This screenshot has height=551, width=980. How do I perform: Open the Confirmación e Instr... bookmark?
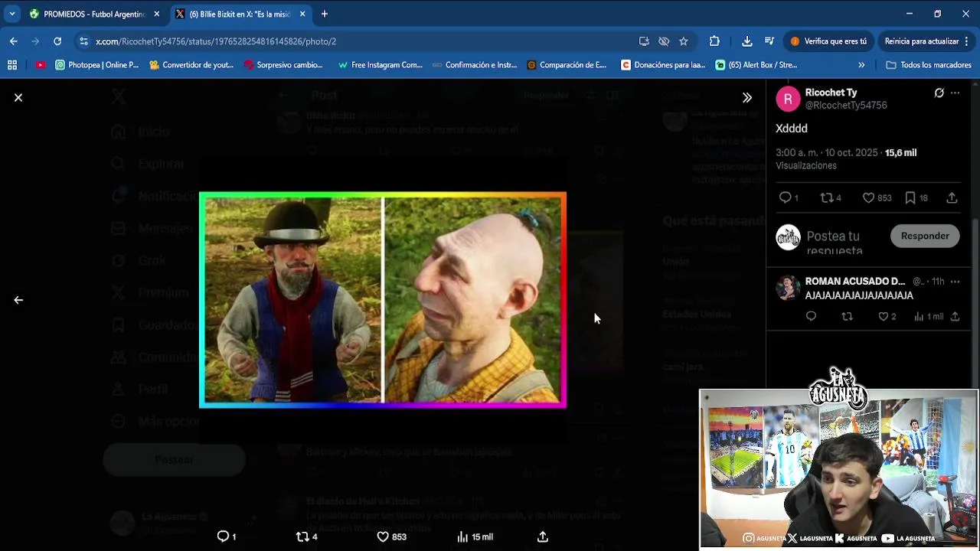pos(475,65)
